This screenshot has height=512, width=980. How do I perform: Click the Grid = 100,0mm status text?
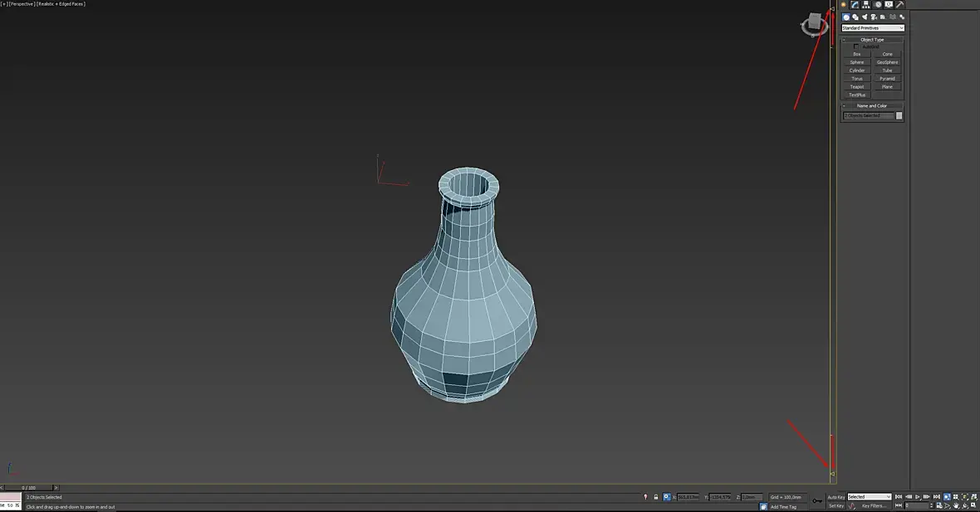786,497
